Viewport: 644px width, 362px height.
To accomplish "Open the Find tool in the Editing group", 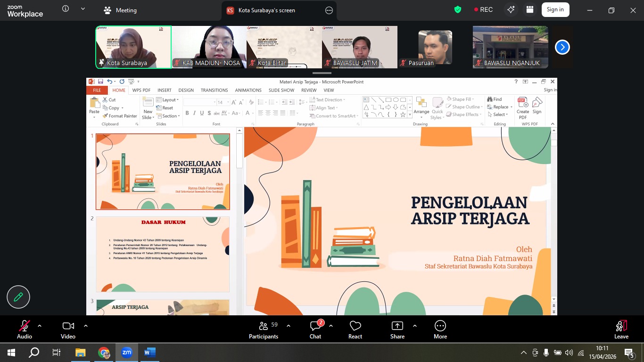I will [495, 99].
